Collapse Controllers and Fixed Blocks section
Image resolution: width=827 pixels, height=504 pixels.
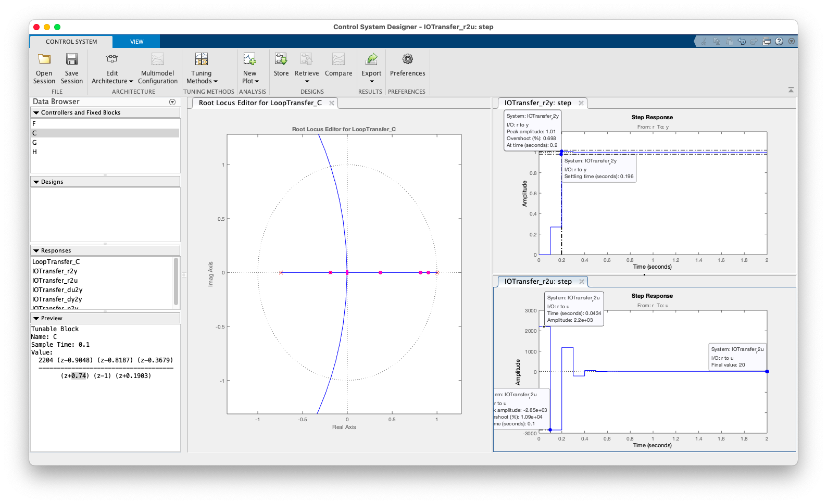[36, 113]
